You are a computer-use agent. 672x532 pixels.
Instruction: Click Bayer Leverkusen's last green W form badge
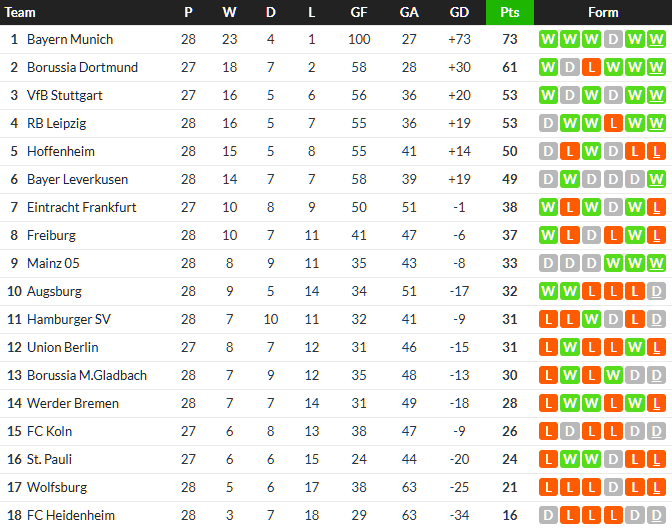click(x=657, y=179)
